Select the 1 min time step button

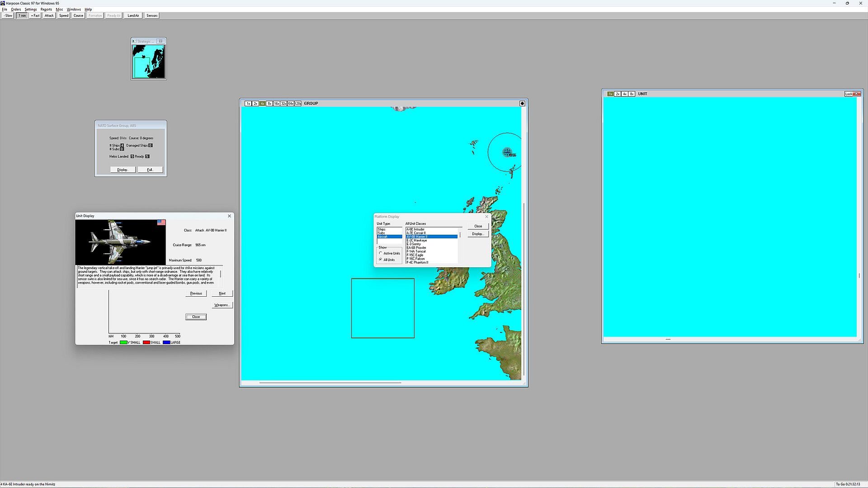tap(22, 15)
